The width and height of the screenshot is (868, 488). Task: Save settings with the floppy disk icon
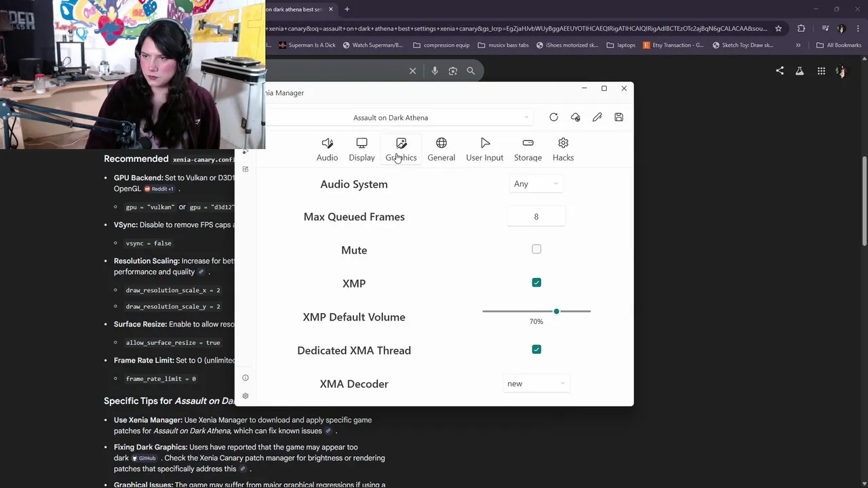[x=618, y=117]
